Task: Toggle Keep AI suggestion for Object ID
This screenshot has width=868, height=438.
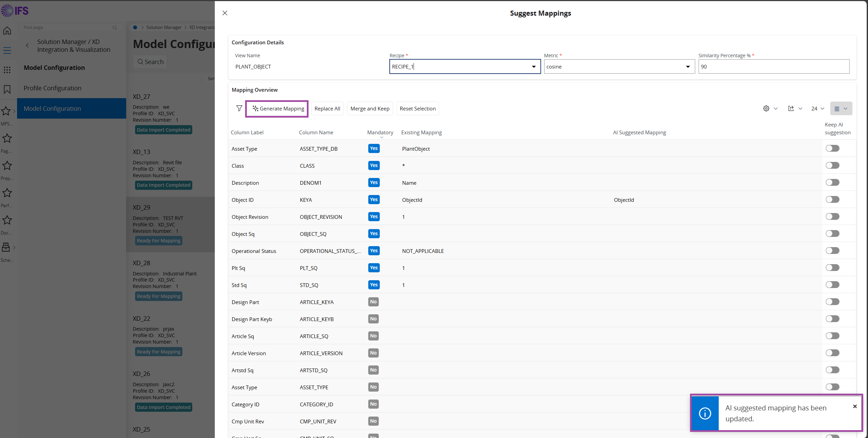Action: pyautogui.click(x=832, y=200)
